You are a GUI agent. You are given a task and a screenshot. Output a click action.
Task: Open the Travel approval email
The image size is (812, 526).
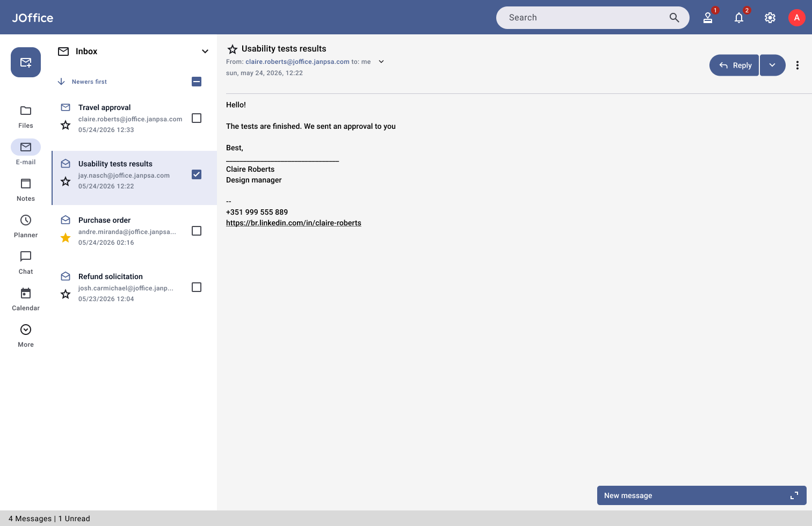click(x=134, y=118)
